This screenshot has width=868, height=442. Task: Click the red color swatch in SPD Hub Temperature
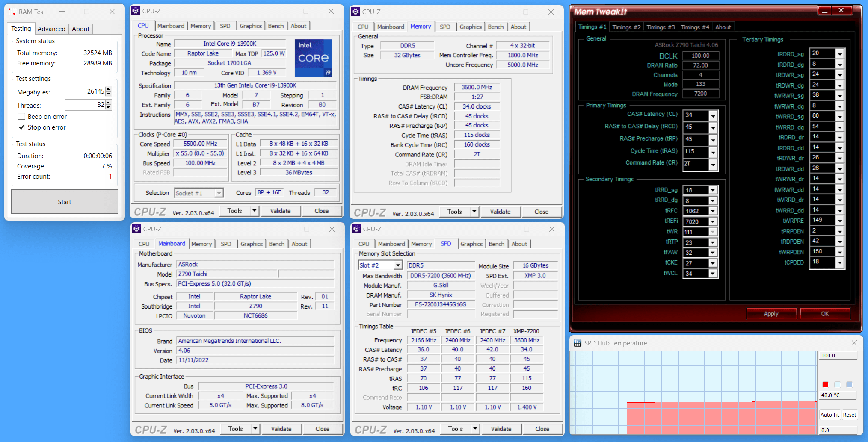pos(826,385)
